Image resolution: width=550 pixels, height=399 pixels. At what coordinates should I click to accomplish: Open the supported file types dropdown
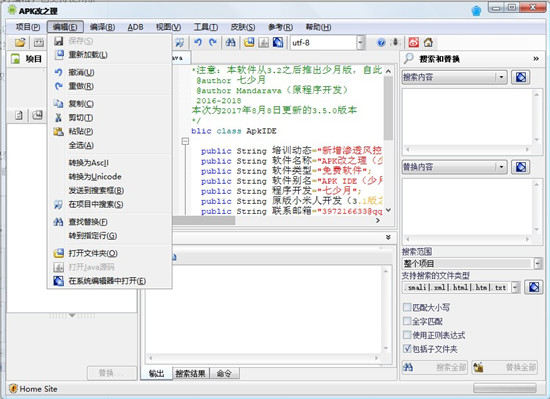515,288
